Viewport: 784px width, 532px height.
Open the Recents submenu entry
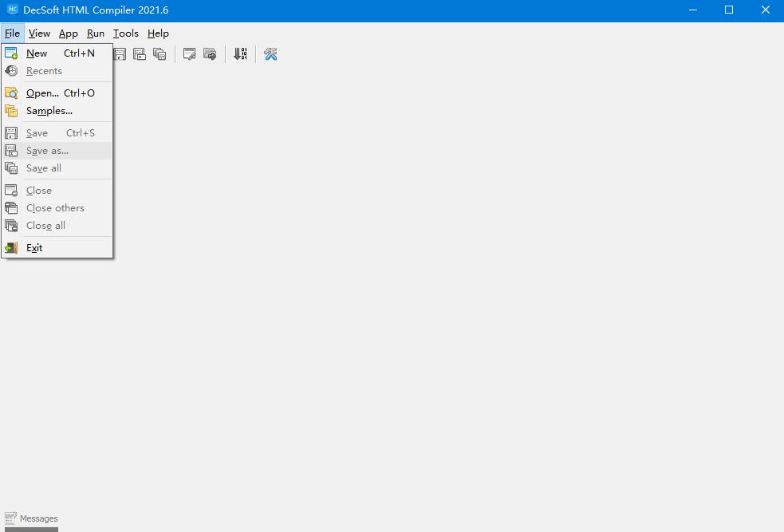pos(57,70)
